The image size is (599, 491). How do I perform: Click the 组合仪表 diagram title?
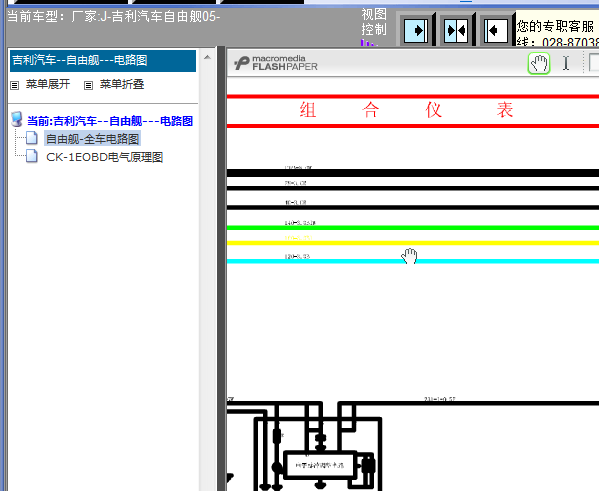(x=406, y=110)
